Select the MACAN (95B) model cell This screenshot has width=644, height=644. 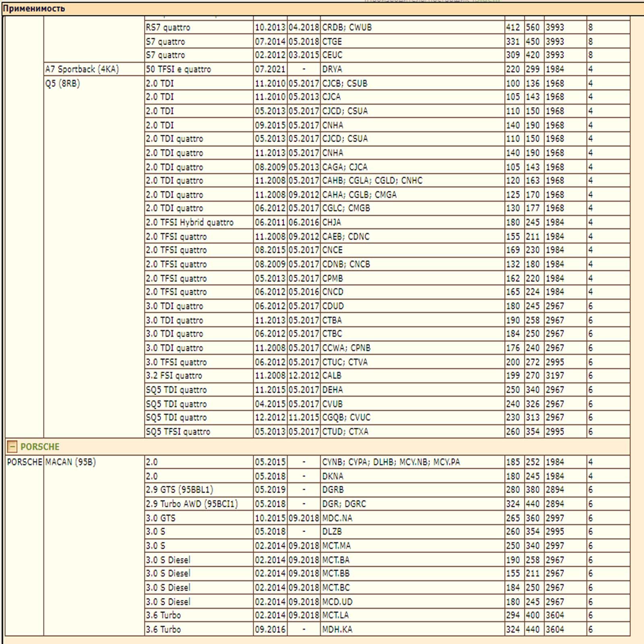(x=70, y=462)
